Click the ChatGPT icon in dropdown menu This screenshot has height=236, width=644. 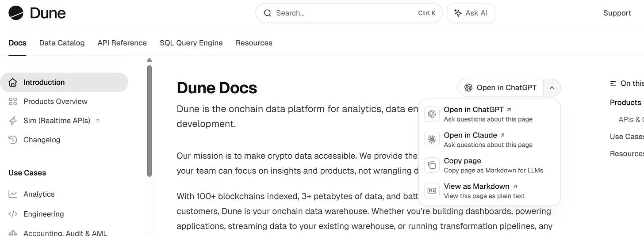coord(431,114)
